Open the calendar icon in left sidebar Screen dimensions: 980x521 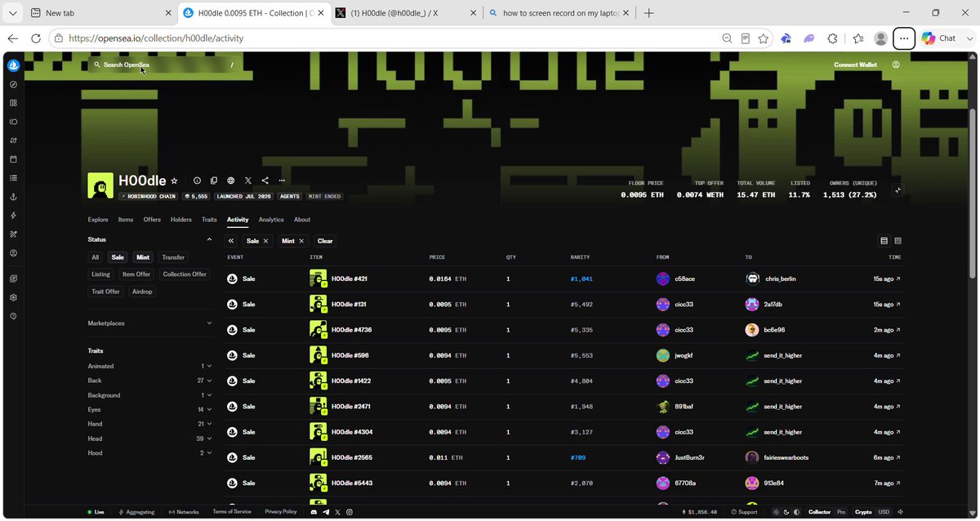pyautogui.click(x=13, y=159)
